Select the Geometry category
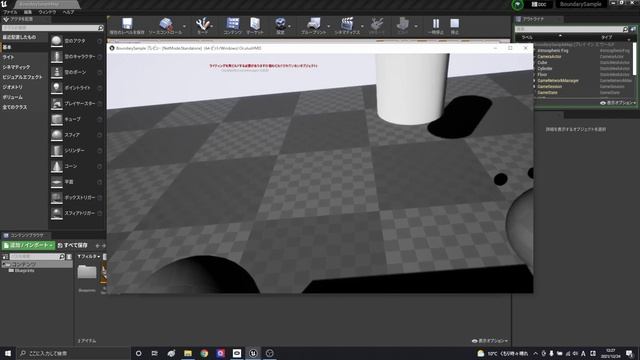This screenshot has height=360, width=640. coord(12,87)
